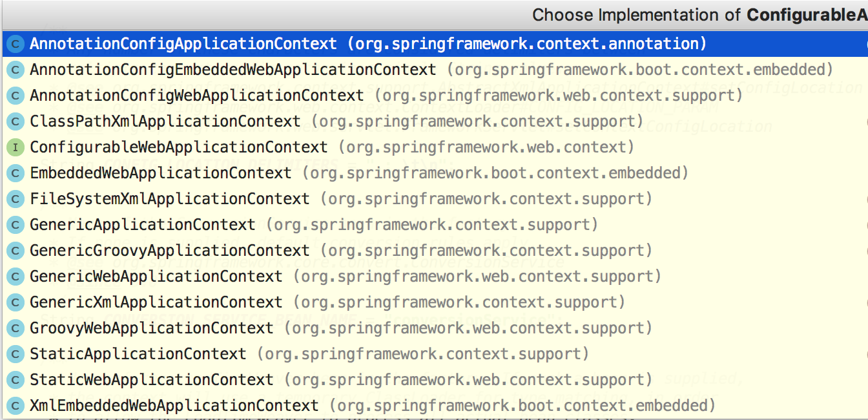Screen dimensions: 868x420
Task: Select AnnotationConfigApplicationContext implementation
Action: tap(183, 44)
